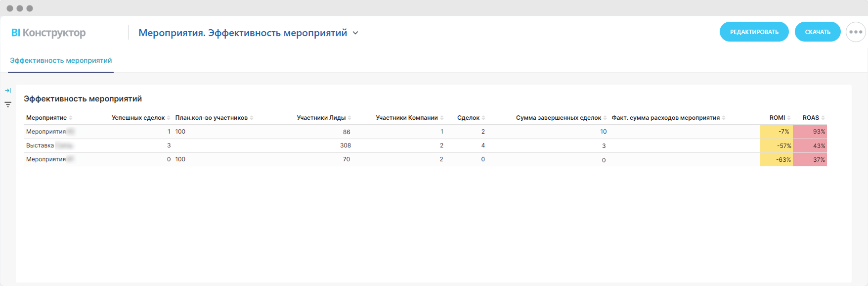The image size is (868, 286).
Task: Switch to Эффективность мероприятий tab
Action: [x=61, y=61]
